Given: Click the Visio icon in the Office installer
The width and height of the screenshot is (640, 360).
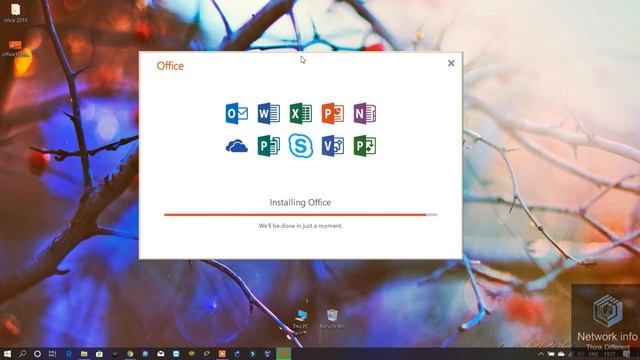Looking at the screenshot, I should pos(333,146).
